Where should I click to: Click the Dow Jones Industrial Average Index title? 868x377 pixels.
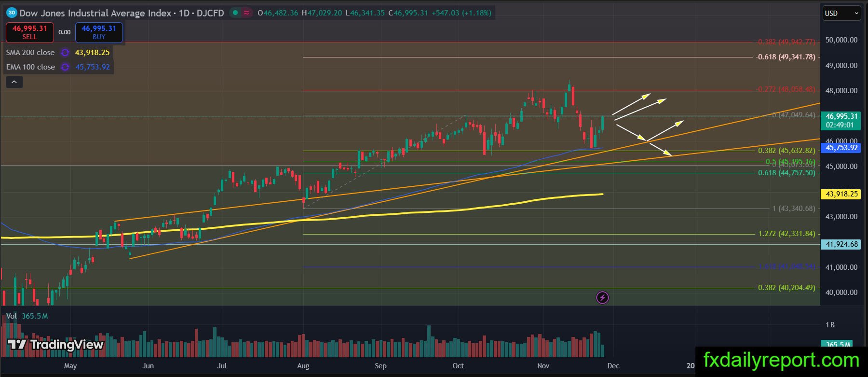[95, 13]
